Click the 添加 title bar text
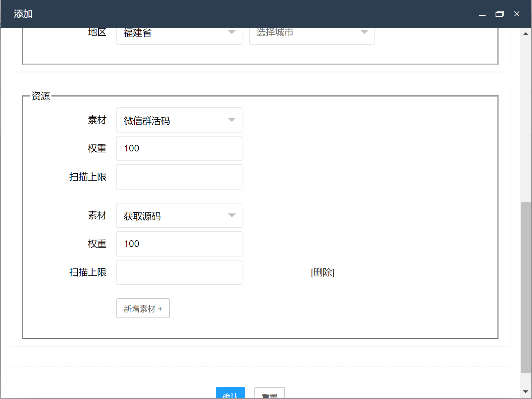Image resolution: width=532 pixels, height=399 pixels. click(23, 14)
